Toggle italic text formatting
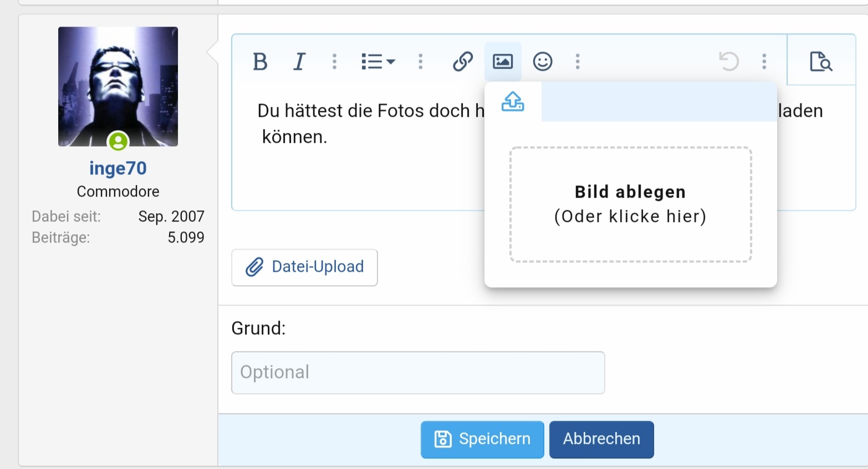This screenshot has width=868, height=469. point(299,61)
